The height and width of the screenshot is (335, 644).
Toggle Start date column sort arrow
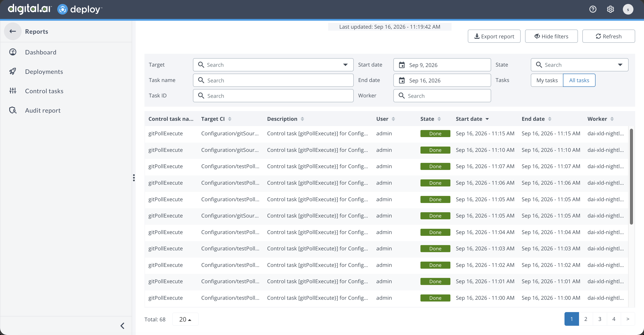pyautogui.click(x=487, y=119)
